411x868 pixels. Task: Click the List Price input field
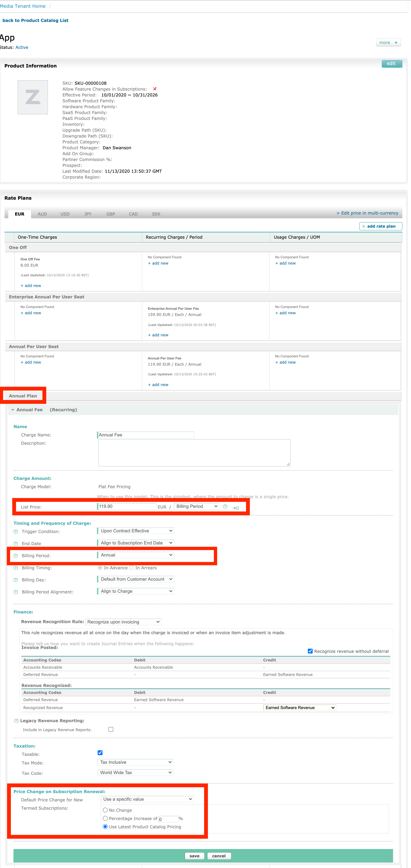(x=127, y=506)
